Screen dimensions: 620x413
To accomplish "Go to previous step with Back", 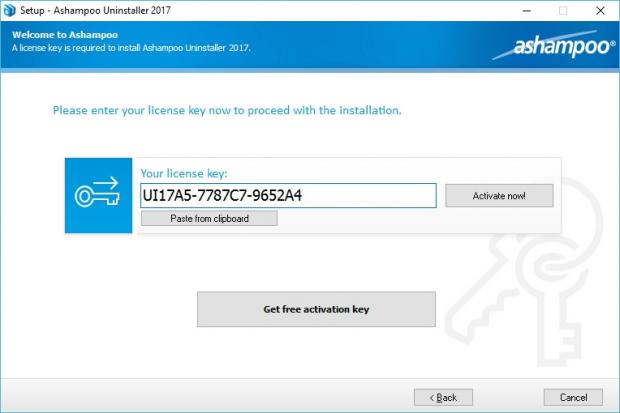I will tap(443, 397).
